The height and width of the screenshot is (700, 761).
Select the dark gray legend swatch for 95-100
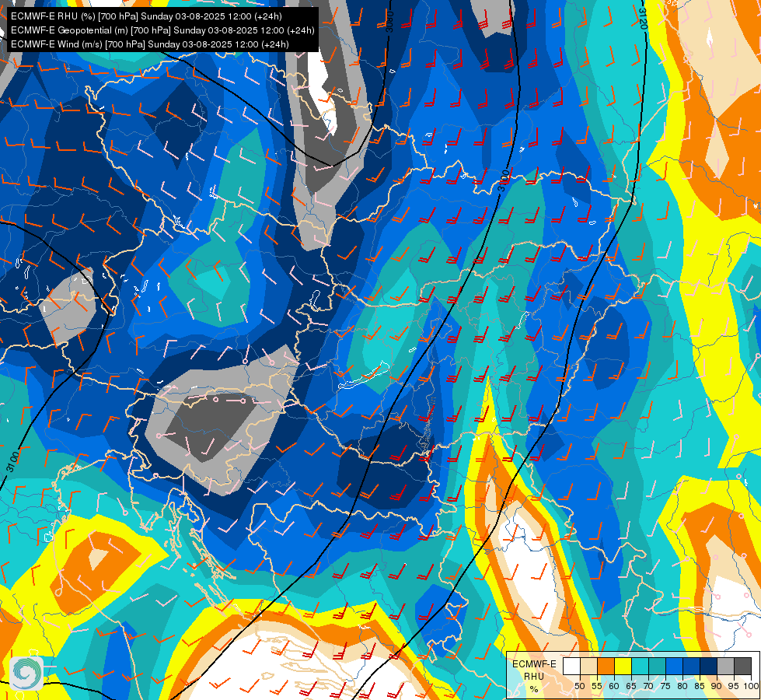pos(743,666)
